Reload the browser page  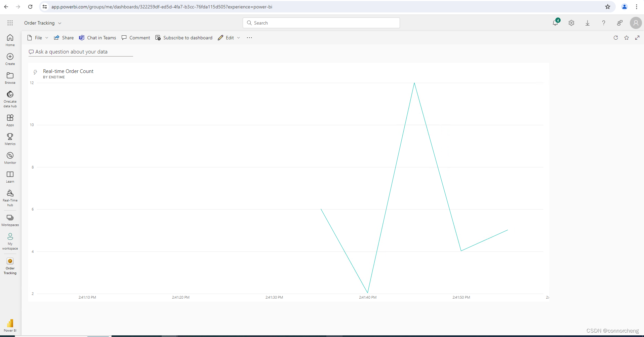tap(30, 7)
